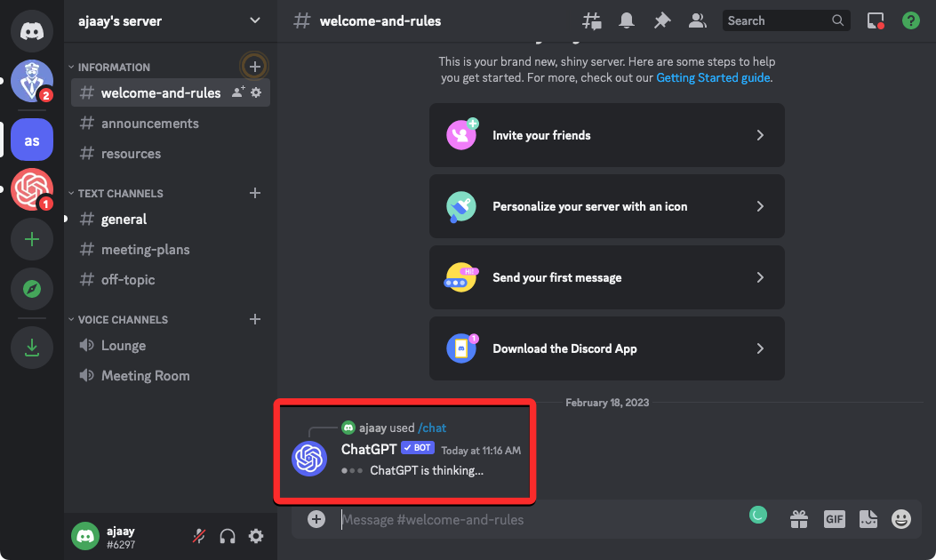Open the meeting-plans channel

(x=170, y=250)
